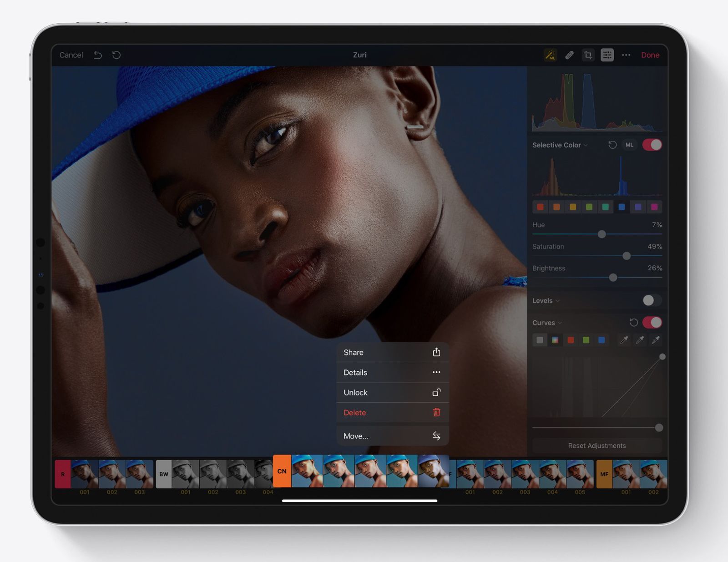
Task: Select the ML auto-enhance wand tool
Action: point(550,55)
